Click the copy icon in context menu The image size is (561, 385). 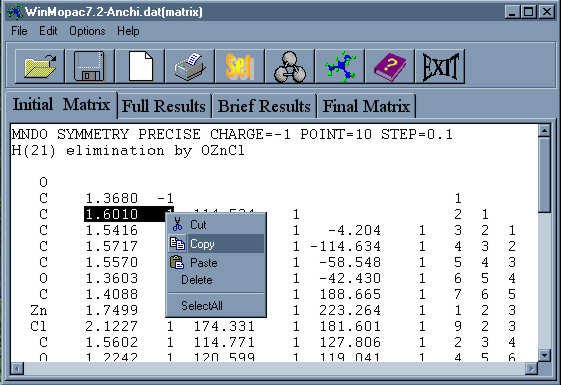pos(177,244)
